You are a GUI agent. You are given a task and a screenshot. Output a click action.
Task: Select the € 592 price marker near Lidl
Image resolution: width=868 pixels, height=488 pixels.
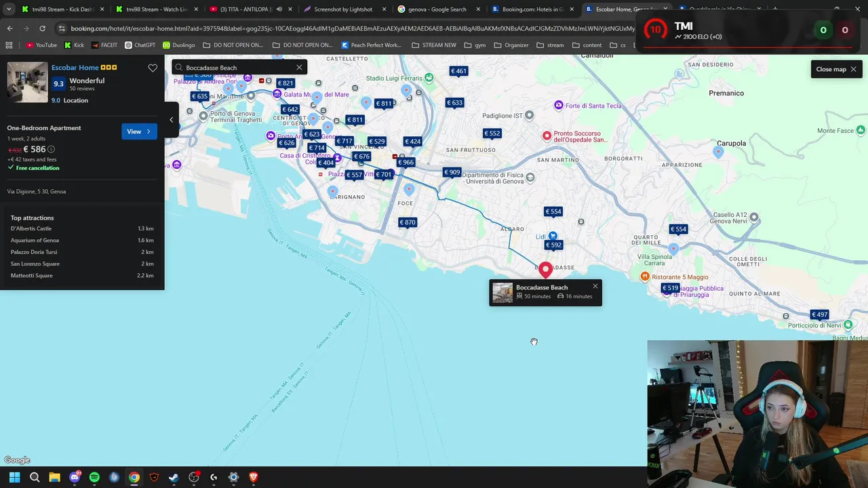tap(553, 245)
